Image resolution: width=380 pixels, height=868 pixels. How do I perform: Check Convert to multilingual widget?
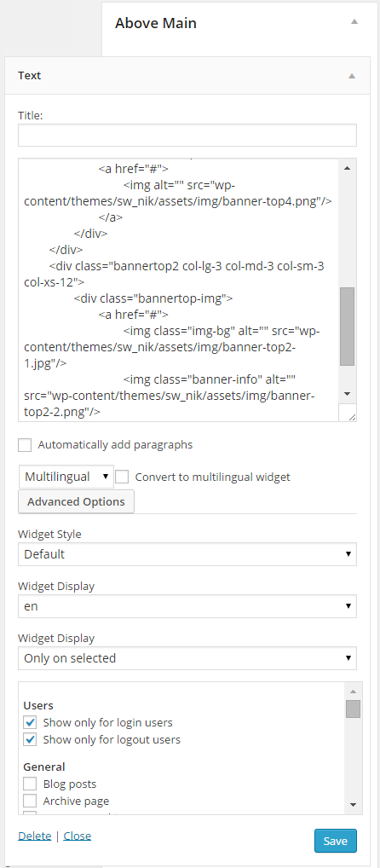(x=122, y=477)
